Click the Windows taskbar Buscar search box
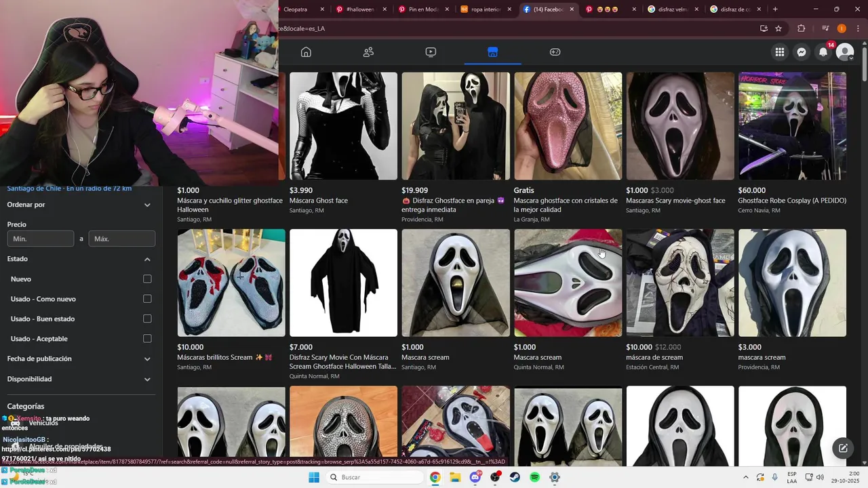Image resolution: width=868 pixels, height=488 pixels. [x=373, y=477]
